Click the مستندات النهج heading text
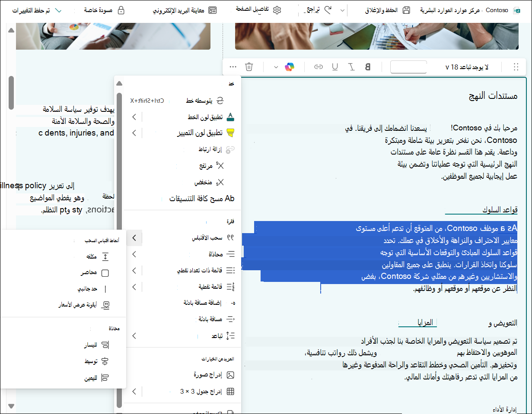532x414 pixels. [493, 95]
